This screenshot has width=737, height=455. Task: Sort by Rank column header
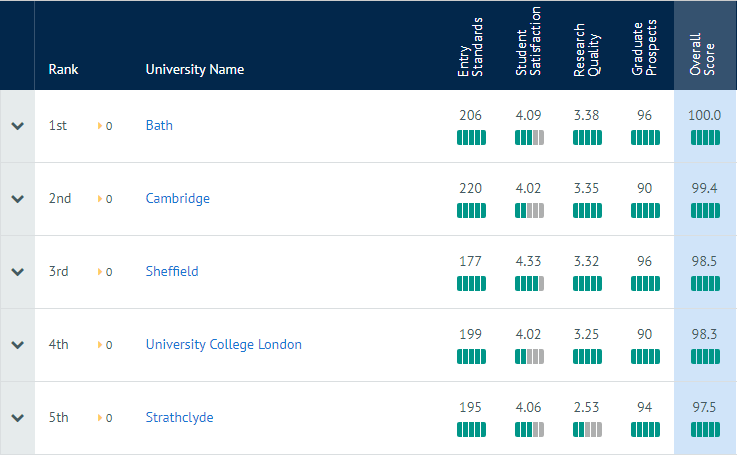click(x=63, y=69)
